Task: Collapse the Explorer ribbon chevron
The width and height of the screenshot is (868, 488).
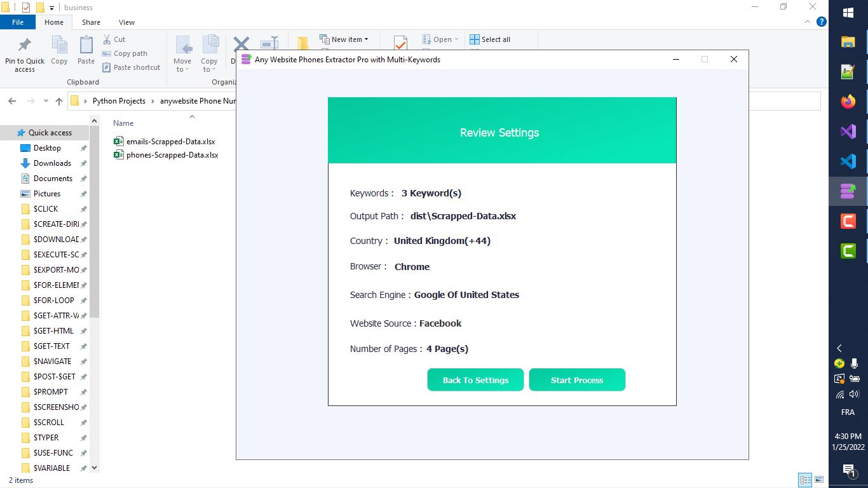Action: pyautogui.click(x=808, y=22)
